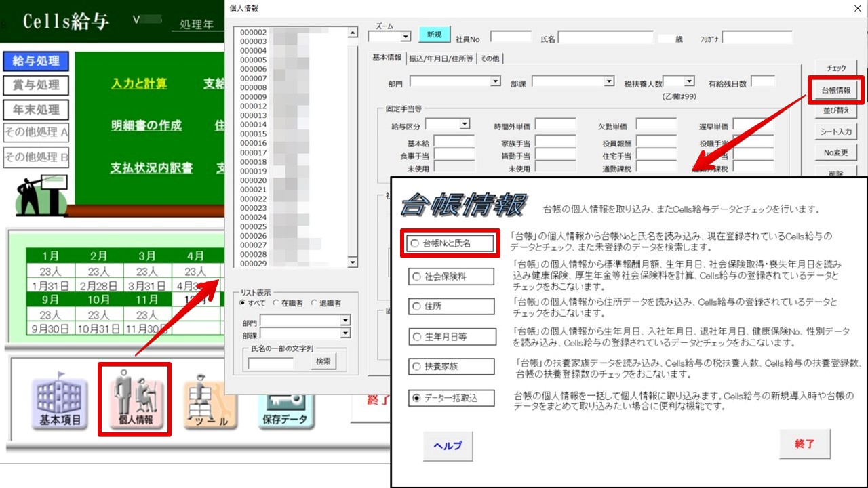Viewport: 868px width, 488px height.
Task: Select the 年末処理 mode button
Action: point(37,110)
